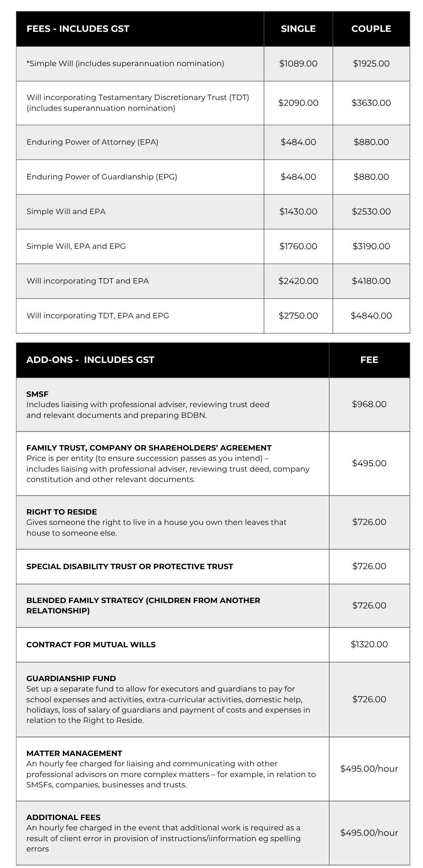The height and width of the screenshot is (868, 423).
Task: Click the Simple Will couple price $1925.00
Action: pyautogui.click(x=371, y=64)
